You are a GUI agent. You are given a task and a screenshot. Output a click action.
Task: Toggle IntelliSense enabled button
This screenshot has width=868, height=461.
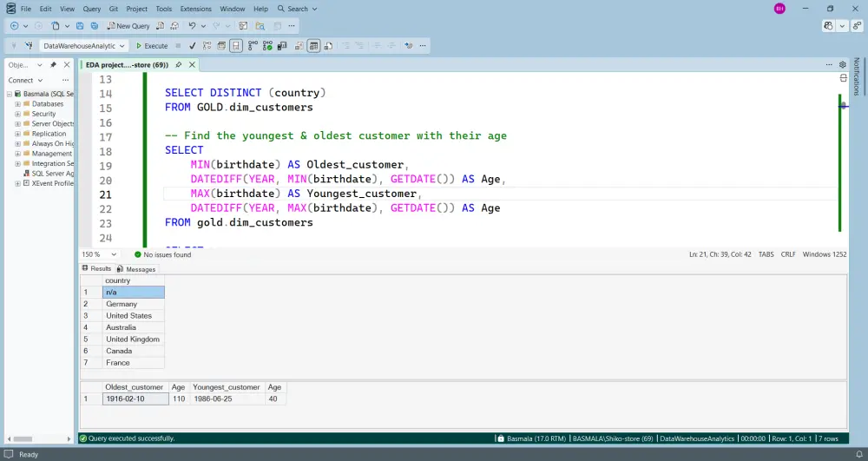(236, 46)
